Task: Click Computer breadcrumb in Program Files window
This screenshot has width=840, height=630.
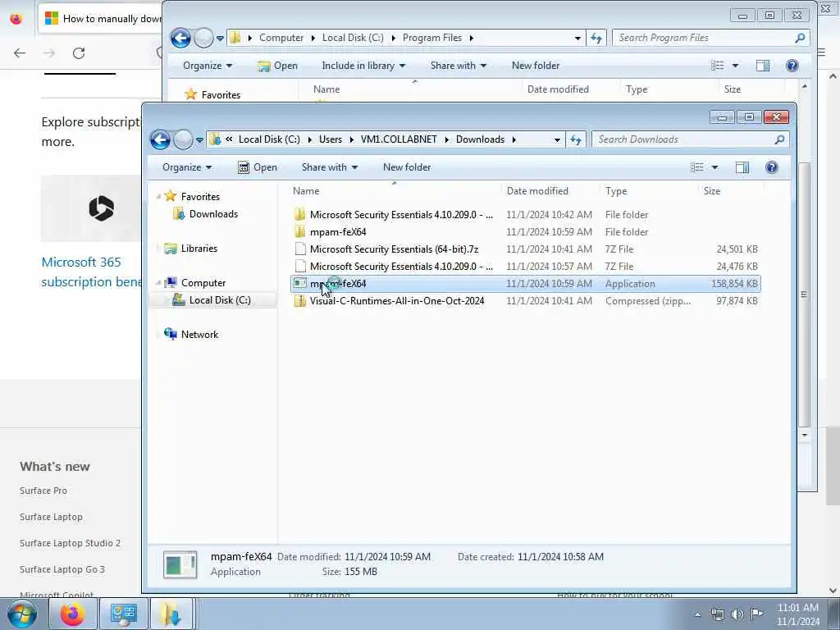Action: click(x=281, y=38)
